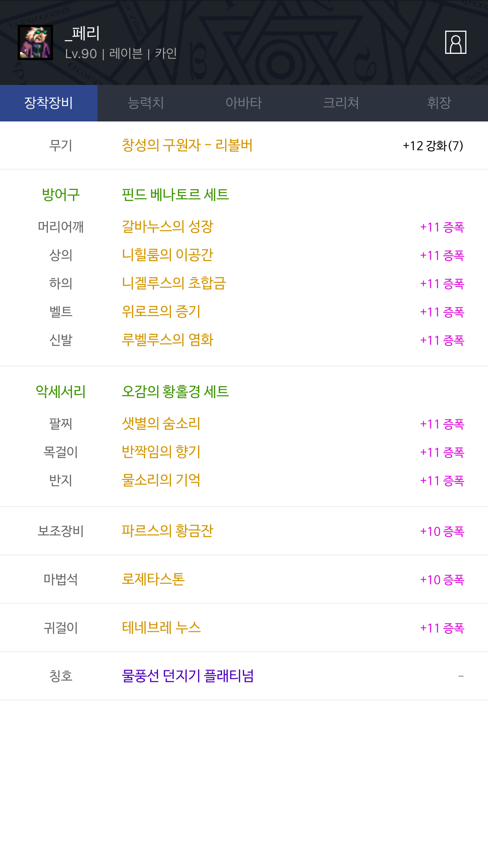Tap the profile icon in the header
The image size is (488, 868).
(455, 42)
